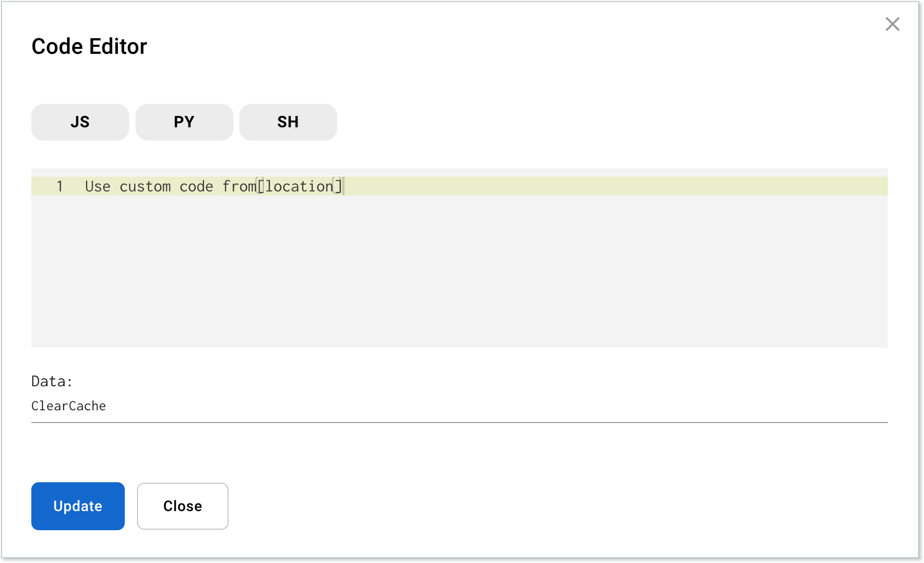Dismiss the dialog with the X icon

coord(893,24)
